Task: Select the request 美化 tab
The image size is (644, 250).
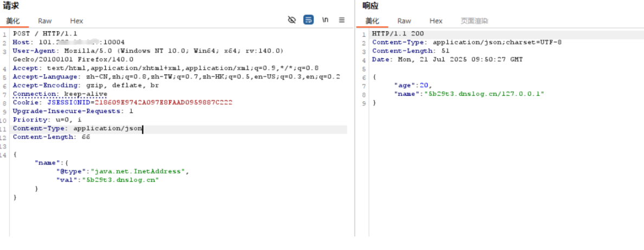Action: click(13, 21)
